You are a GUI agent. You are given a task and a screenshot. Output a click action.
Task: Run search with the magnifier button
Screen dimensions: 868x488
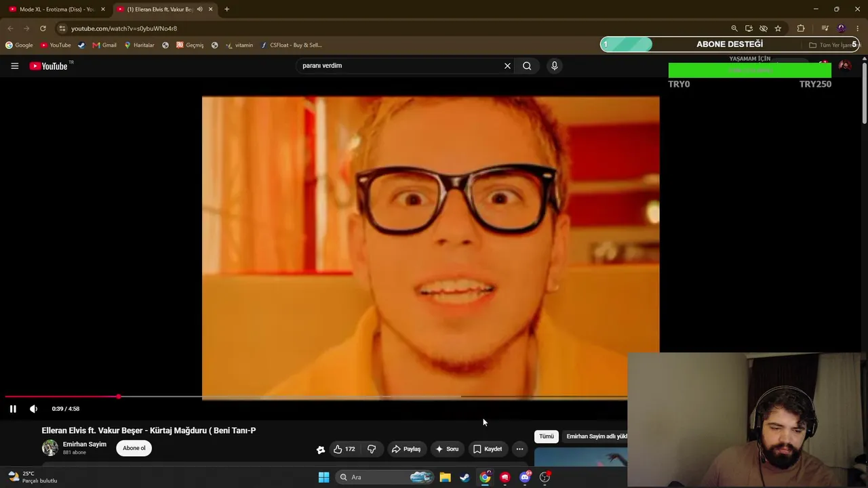click(527, 66)
